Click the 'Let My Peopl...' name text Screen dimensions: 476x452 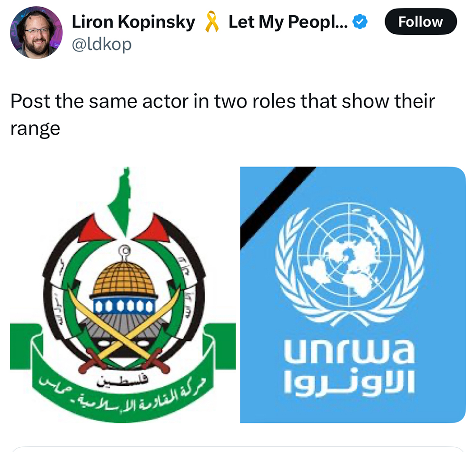click(x=288, y=22)
